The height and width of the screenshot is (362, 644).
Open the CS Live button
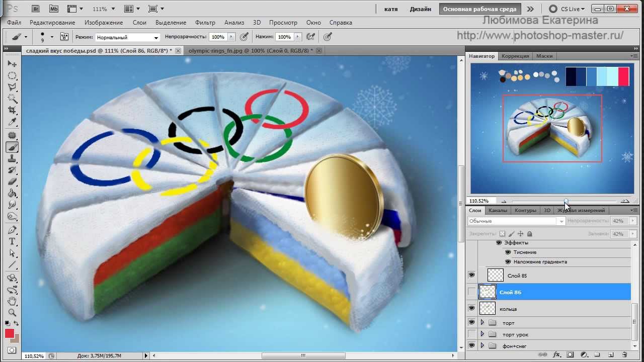point(567,9)
